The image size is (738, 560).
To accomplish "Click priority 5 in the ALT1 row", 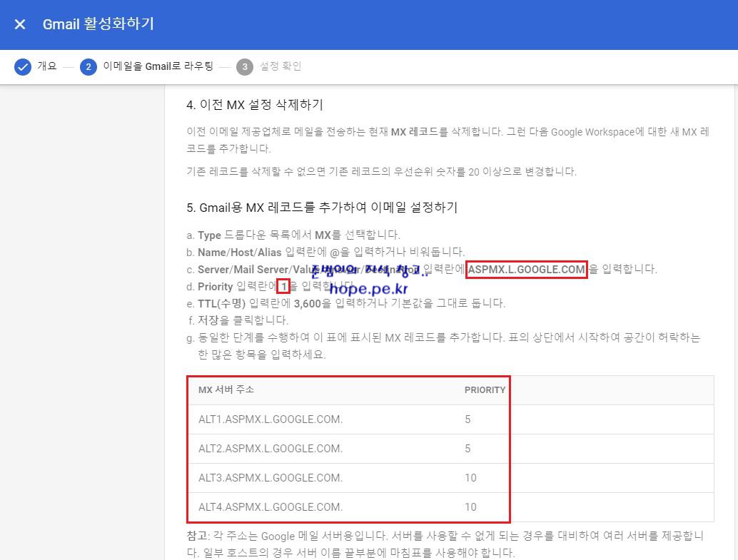I will pos(467,419).
